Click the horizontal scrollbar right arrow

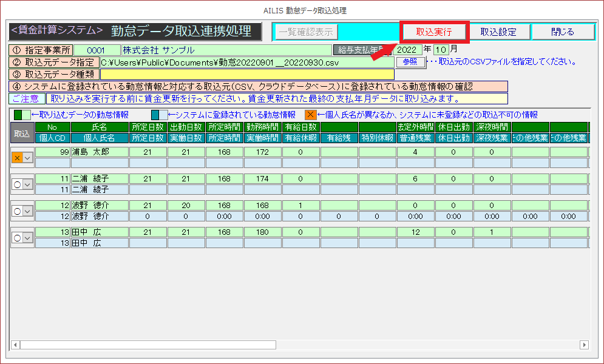584,345
